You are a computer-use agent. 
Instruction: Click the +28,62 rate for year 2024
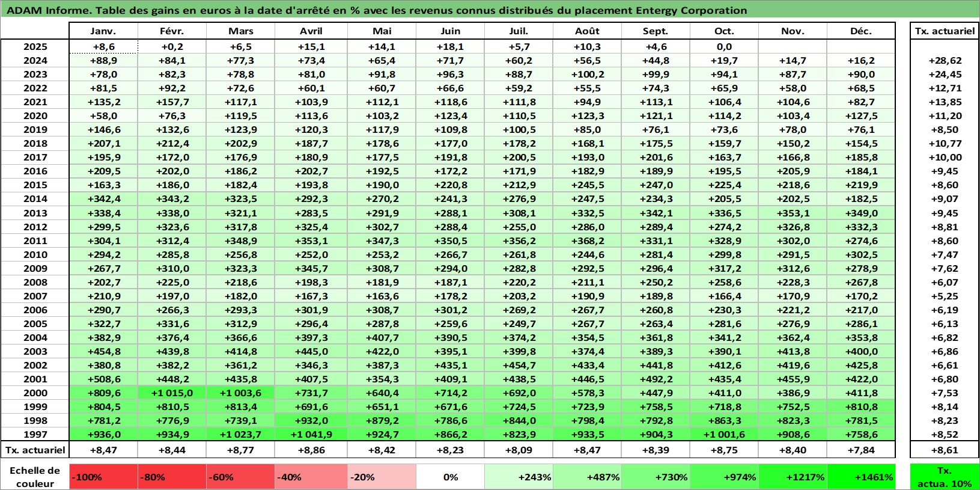(x=945, y=60)
